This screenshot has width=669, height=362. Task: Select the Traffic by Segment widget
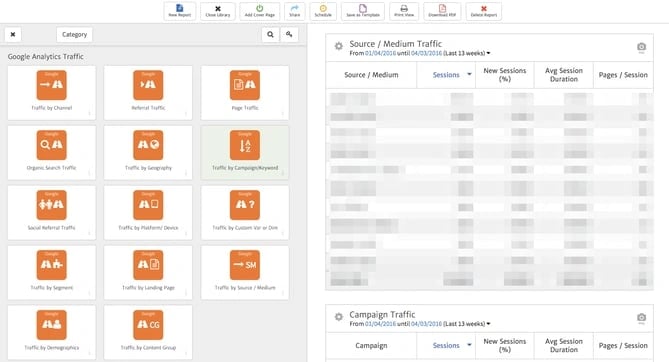(x=52, y=272)
